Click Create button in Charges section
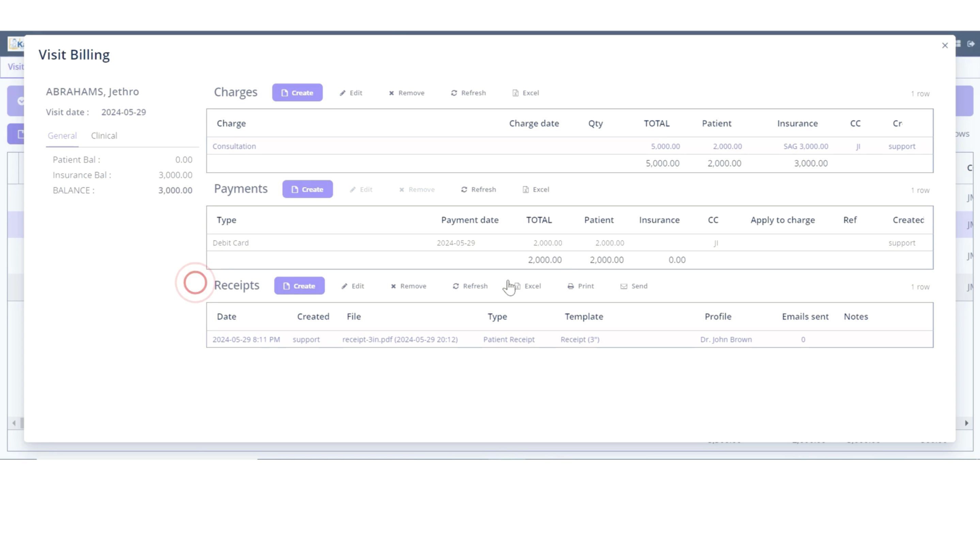Screen dimensions: 980x541 coord(297,93)
